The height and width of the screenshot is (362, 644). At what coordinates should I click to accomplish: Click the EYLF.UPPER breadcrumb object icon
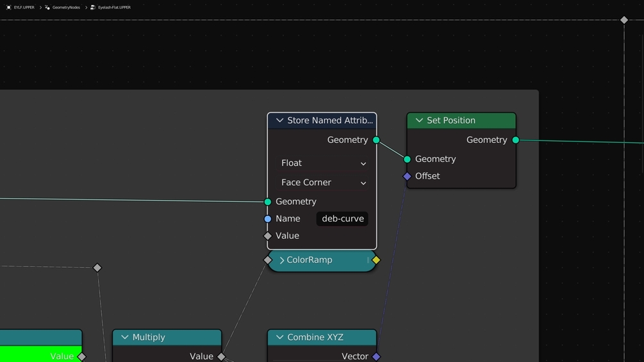[x=8, y=8]
